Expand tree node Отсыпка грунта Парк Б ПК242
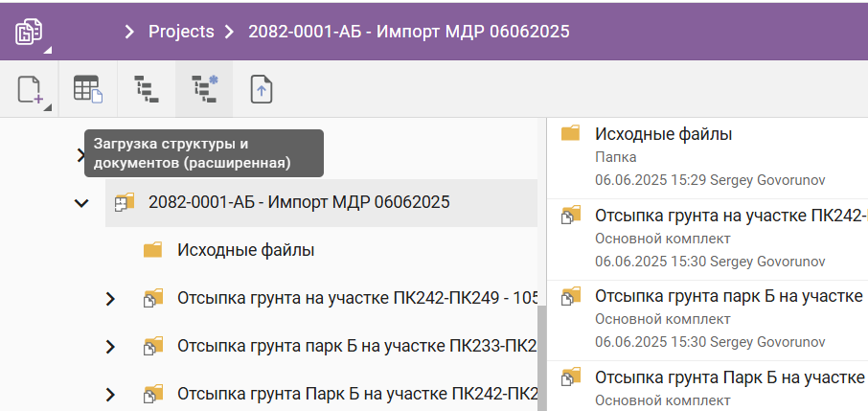Screen dimensions: 868x411 [x=110, y=395]
